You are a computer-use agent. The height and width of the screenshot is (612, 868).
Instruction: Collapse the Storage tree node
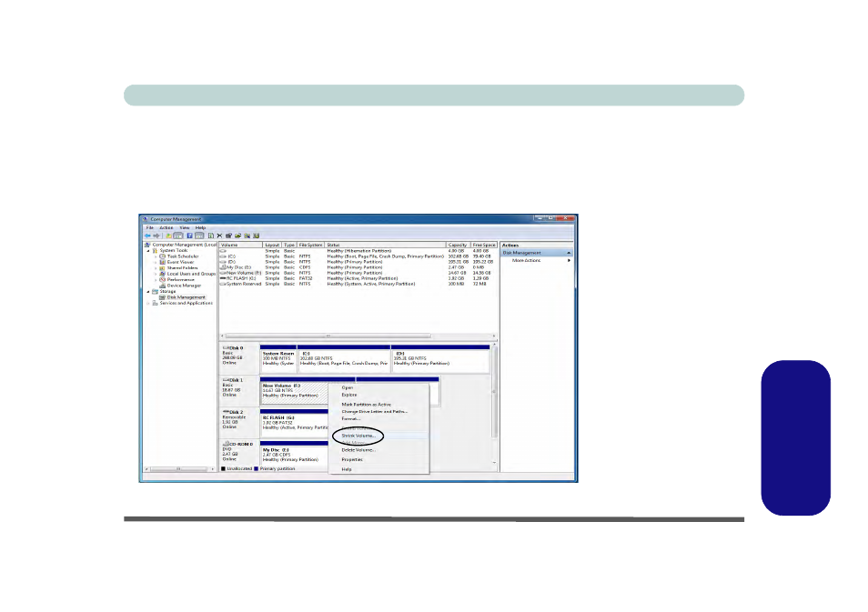tap(148, 292)
